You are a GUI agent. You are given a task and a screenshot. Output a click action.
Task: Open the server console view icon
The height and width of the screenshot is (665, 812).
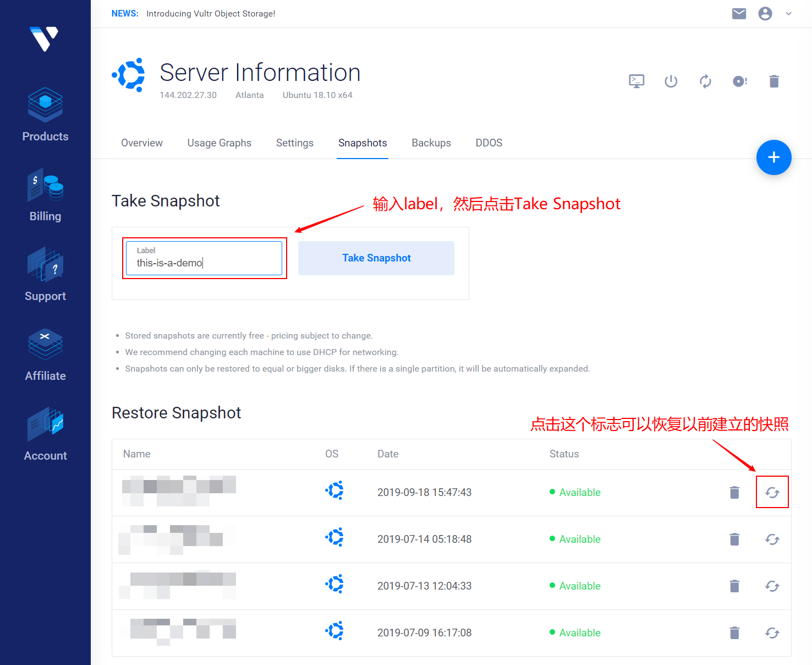637,81
